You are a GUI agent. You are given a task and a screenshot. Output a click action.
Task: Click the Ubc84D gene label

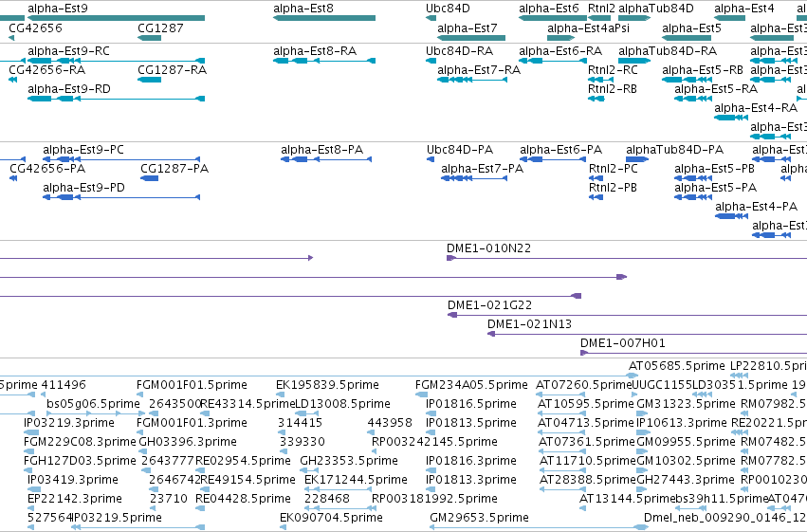pos(448,9)
